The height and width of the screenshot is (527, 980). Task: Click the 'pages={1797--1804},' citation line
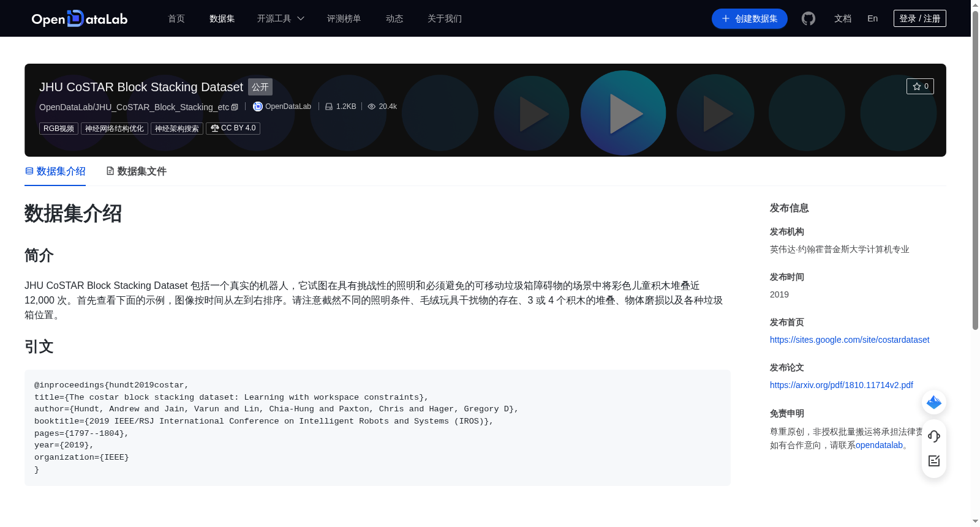point(81,433)
